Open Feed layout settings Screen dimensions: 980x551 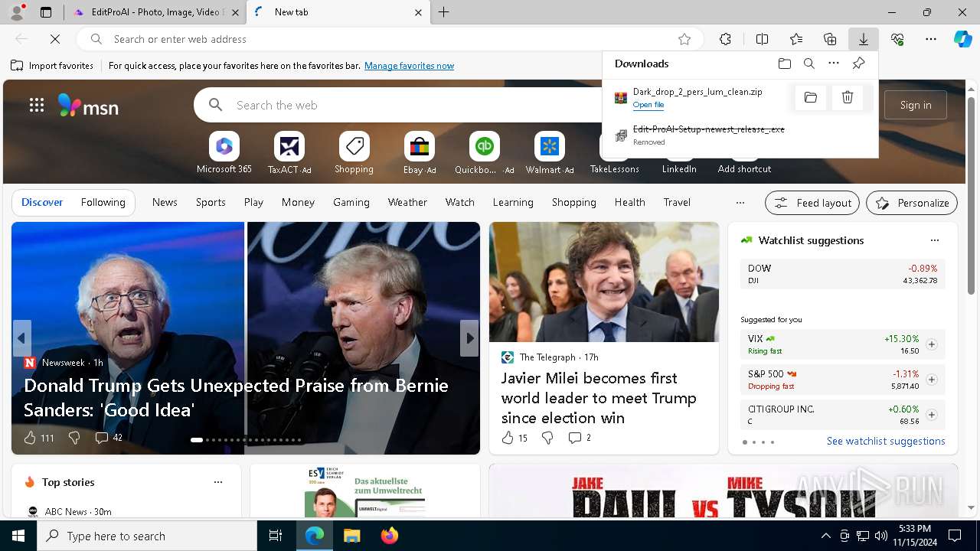813,203
